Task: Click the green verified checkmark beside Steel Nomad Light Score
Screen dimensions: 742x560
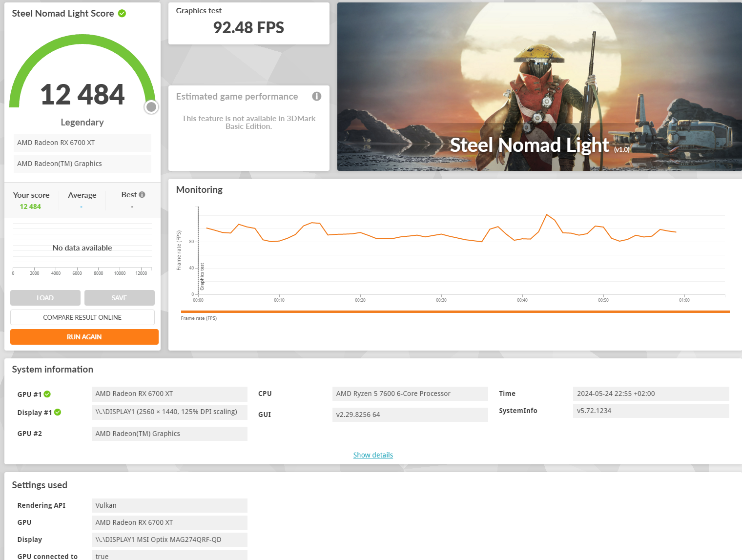Action: click(x=122, y=14)
